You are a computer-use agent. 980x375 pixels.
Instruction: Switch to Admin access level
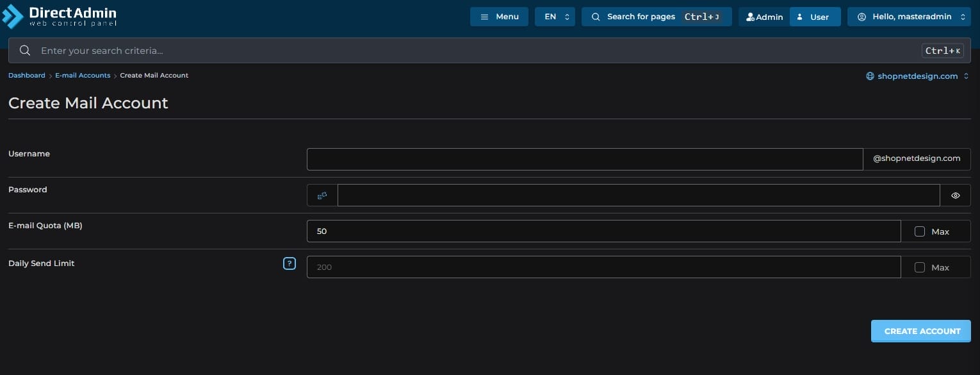click(764, 17)
